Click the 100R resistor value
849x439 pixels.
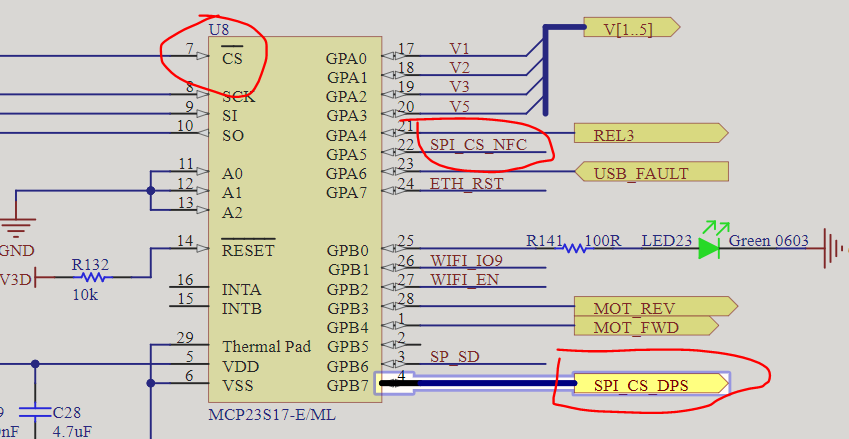[x=603, y=240]
